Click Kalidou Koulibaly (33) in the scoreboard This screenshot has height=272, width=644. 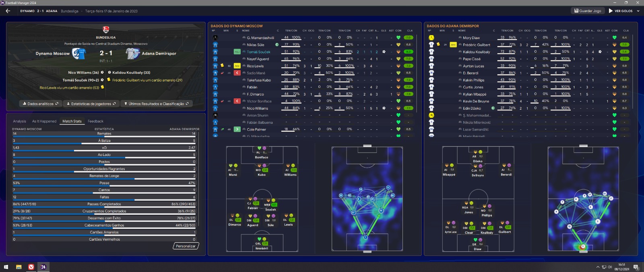pyautogui.click(x=131, y=73)
